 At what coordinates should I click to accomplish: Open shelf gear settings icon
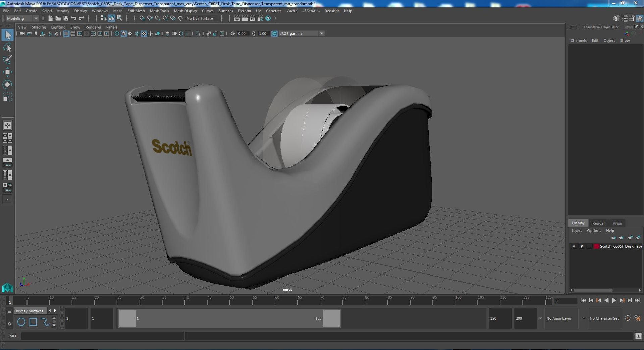(x=9, y=324)
